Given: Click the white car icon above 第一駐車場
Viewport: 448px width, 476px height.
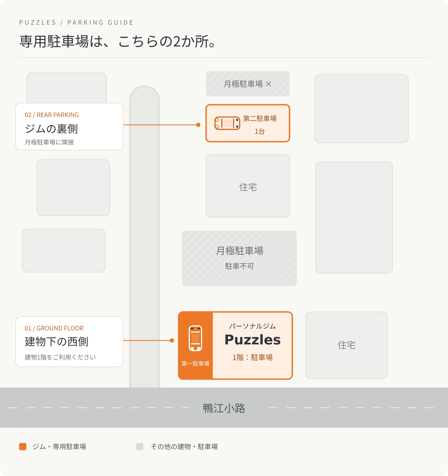Looking at the screenshot, I should pyautogui.click(x=195, y=338).
